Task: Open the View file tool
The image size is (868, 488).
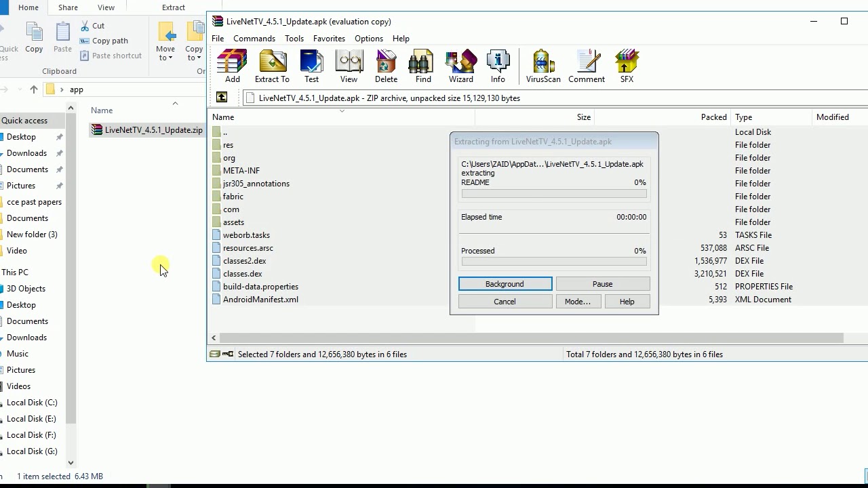Action: pos(349,64)
